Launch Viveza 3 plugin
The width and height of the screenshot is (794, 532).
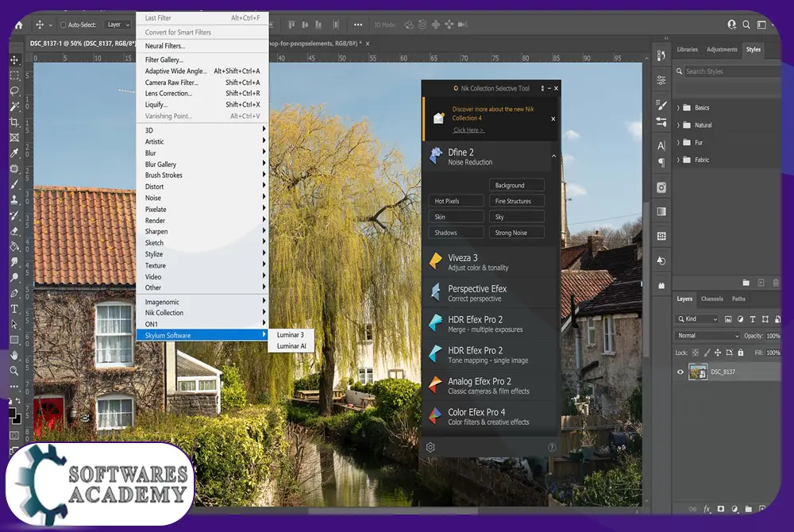[x=491, y=262]
